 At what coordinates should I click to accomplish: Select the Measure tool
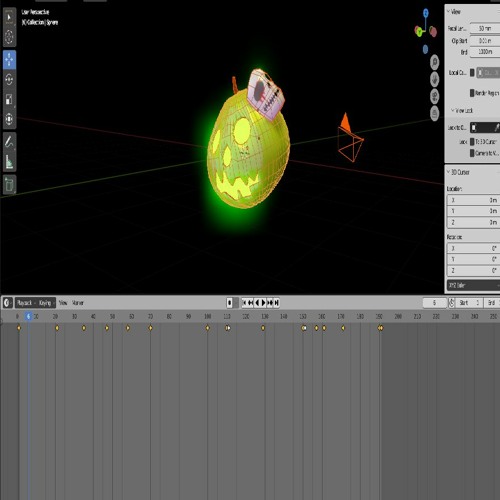(9, 162)
